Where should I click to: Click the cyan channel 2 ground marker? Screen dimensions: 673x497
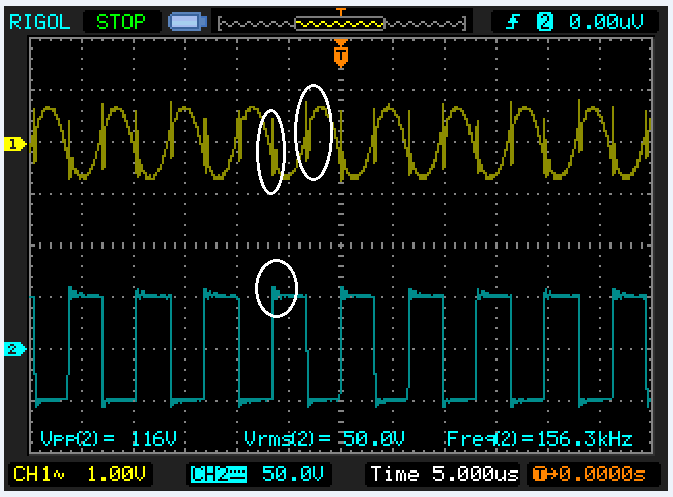point(15,349)
